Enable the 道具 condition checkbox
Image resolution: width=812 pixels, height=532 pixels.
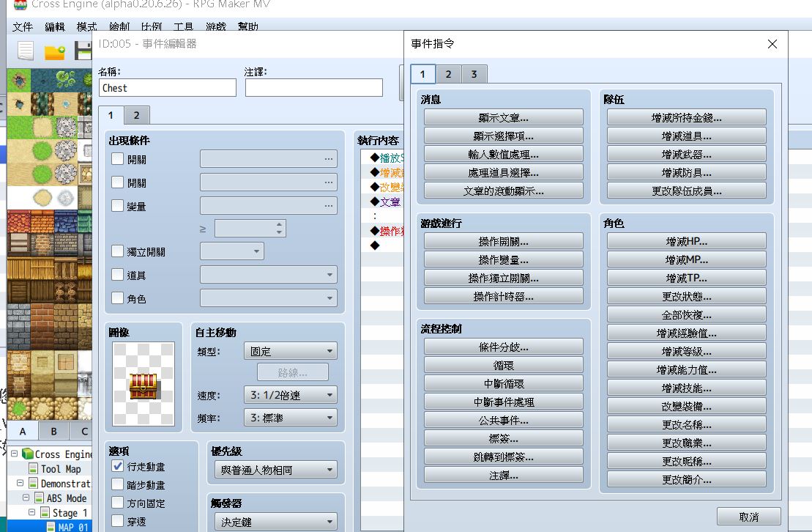point(118,275)
